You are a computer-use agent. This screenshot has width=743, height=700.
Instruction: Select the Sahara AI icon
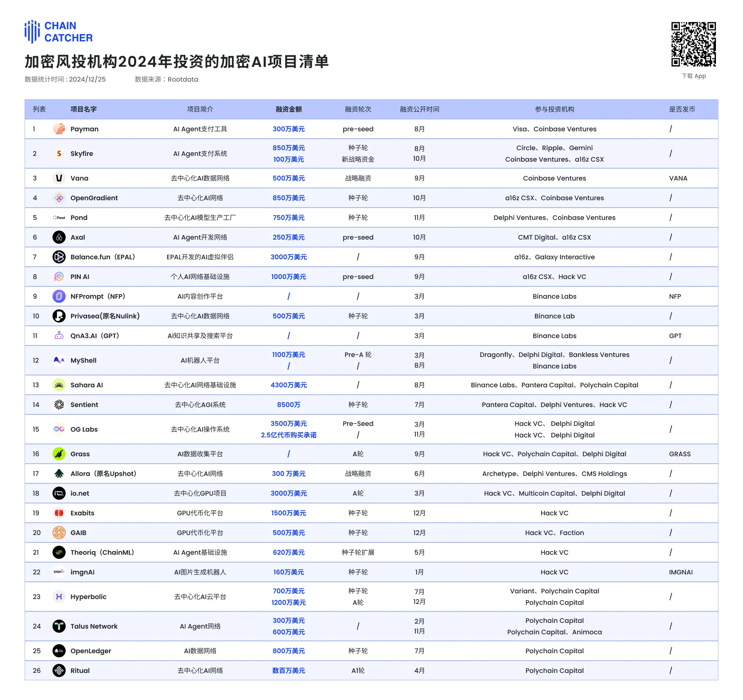click(59, 385)
